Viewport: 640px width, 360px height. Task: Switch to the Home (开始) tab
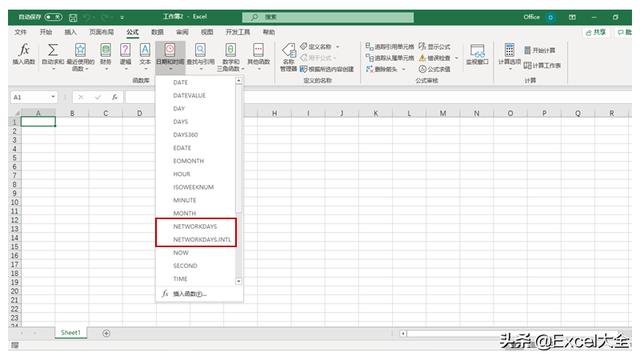pos(46,32)
